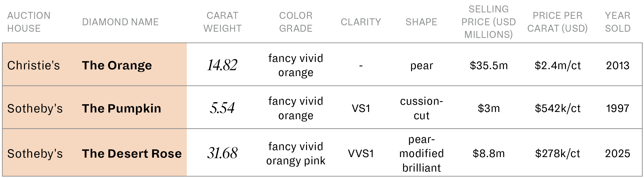
Task: Select the 5.54 carat weight value
Action: tap(222, 108)
